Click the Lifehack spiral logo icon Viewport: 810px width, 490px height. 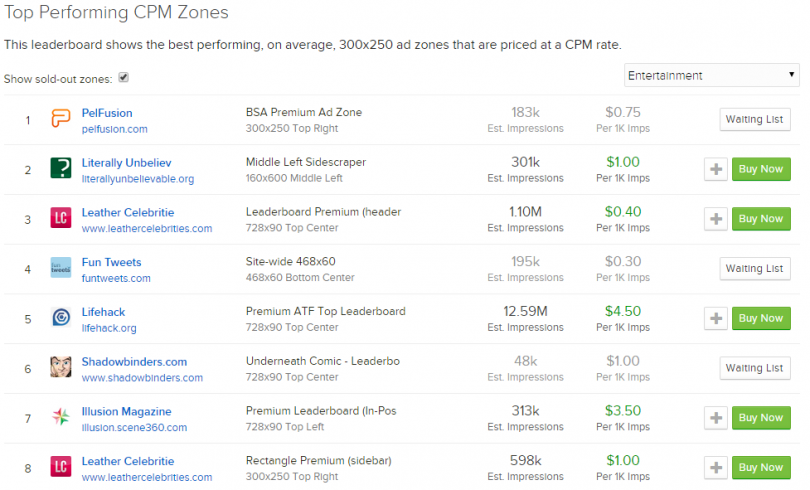point(60,317)
